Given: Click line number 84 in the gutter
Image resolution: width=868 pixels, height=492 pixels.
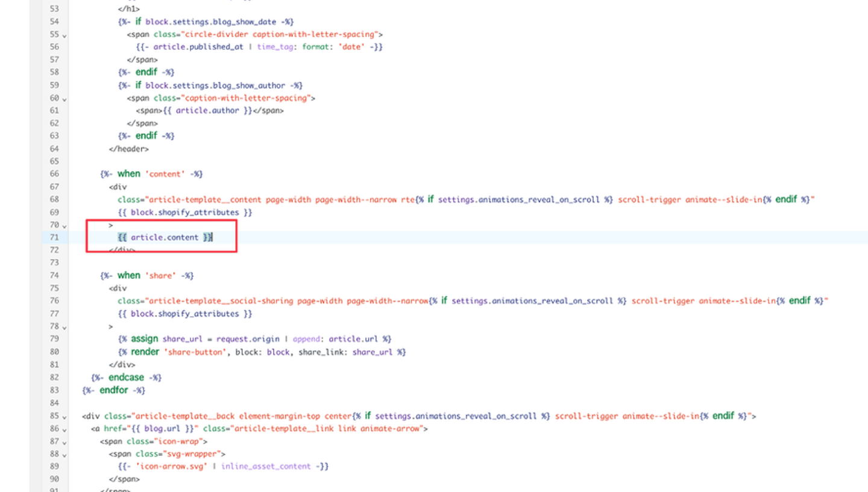Looking at the screenshot, I should click(54, 402).
